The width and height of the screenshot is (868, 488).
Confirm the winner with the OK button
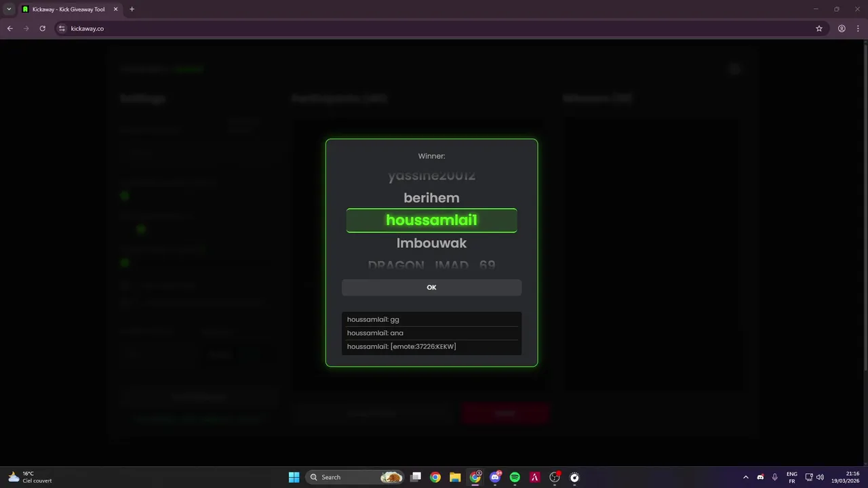[431, 287]
